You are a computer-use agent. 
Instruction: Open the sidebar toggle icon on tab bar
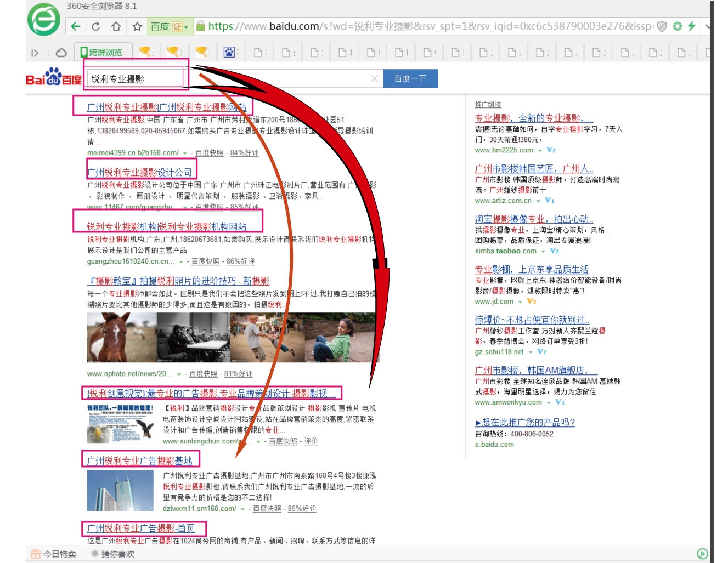pos(35,53)
